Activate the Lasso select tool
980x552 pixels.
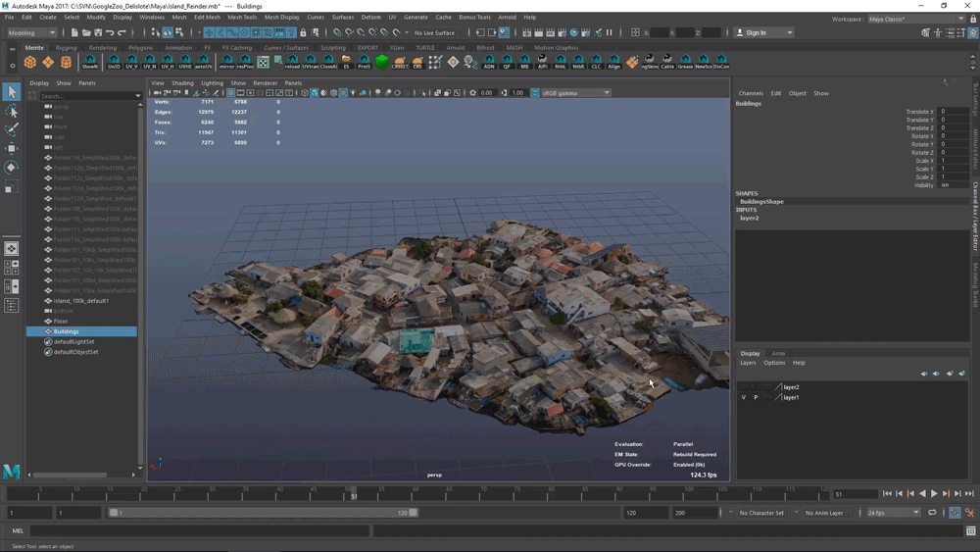coord(11,111)
